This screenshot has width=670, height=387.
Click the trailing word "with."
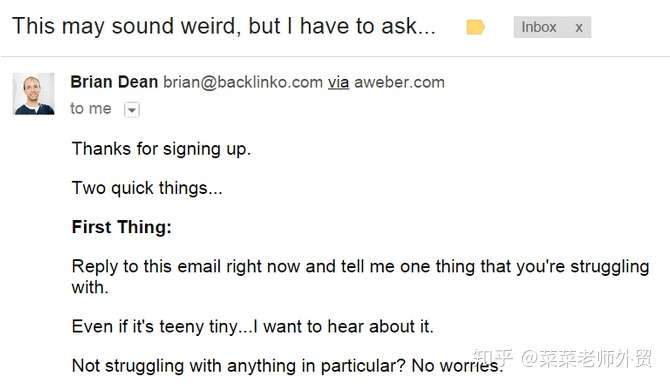tap(90, 287)
